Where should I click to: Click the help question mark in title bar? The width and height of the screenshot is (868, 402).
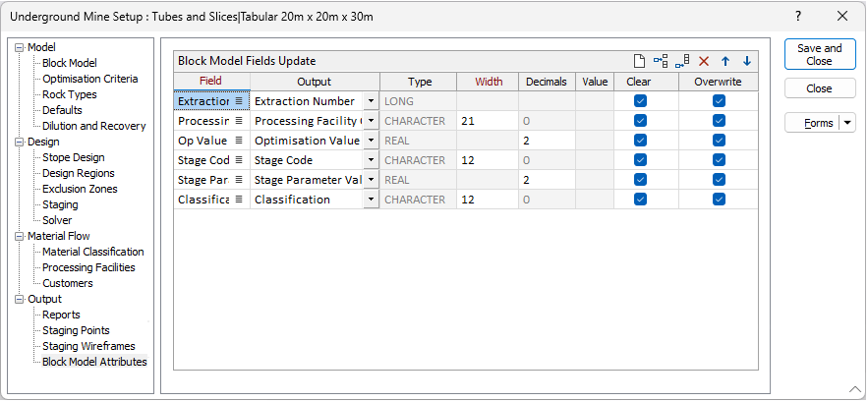tap(798, 17)
